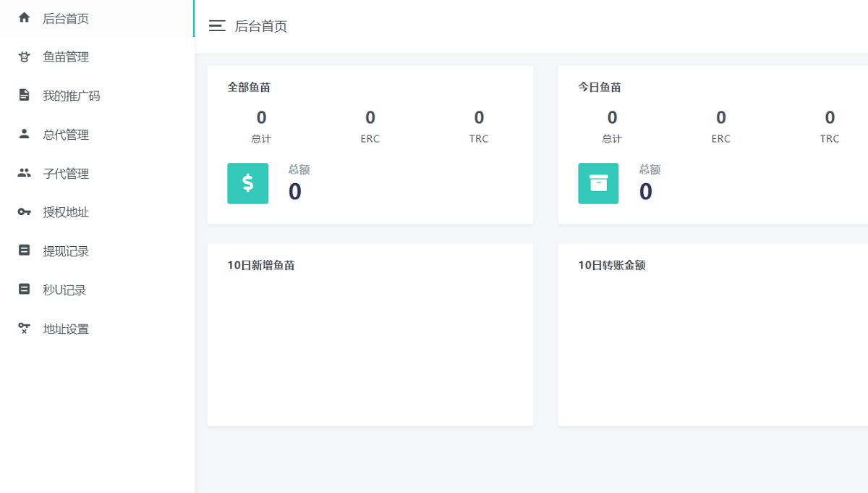Click the key icon next to 地址设置
The height and width of the screenshot is (493, 868).
click(x=25, y=329)
